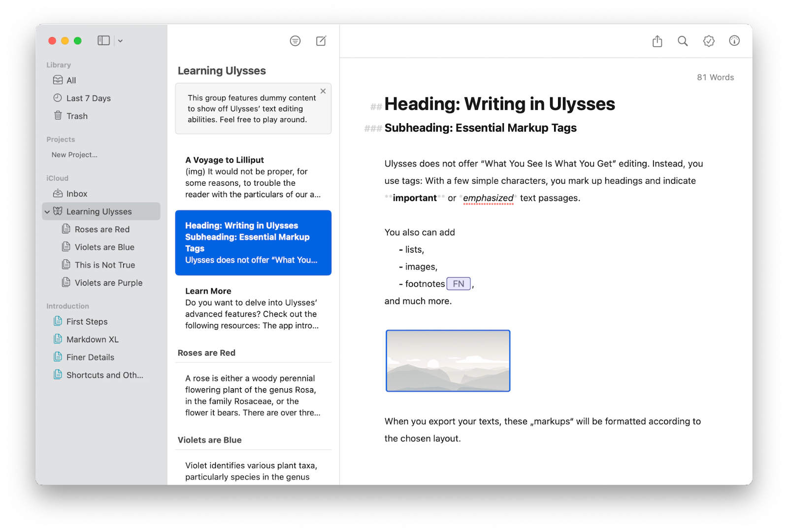Open First Steps introduction
This screenshot has width=788, height=532.
(101, 321)
